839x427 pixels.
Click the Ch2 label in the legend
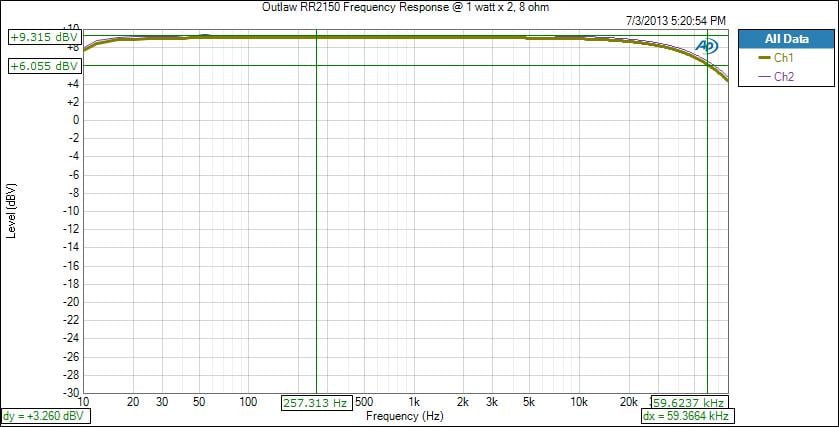[x=784, y=76]
